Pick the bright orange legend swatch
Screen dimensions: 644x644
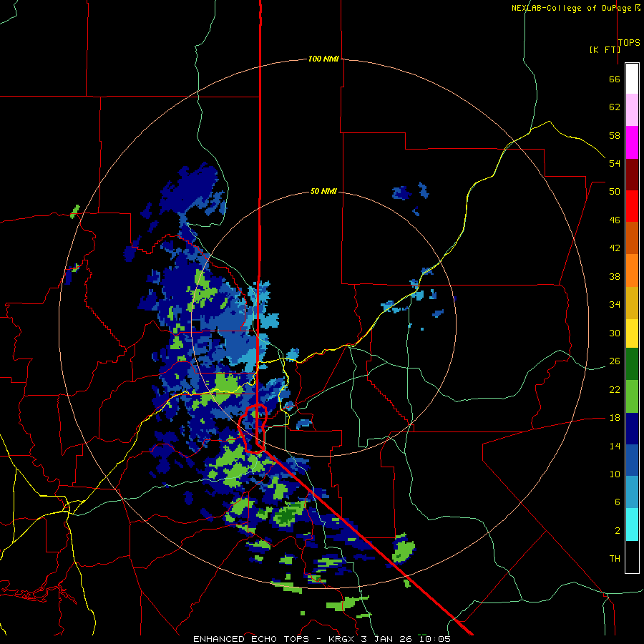click(632, 270)
